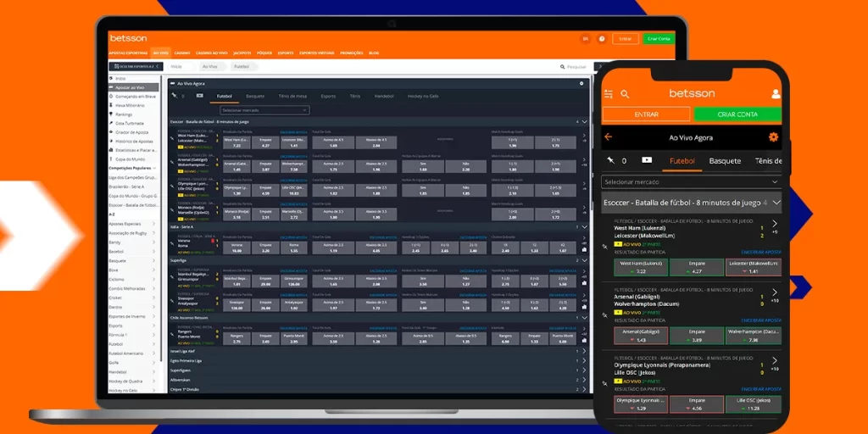Click the green Criar Conta button on the laptop
Screen dimensions: 868x434
(659, 39)
